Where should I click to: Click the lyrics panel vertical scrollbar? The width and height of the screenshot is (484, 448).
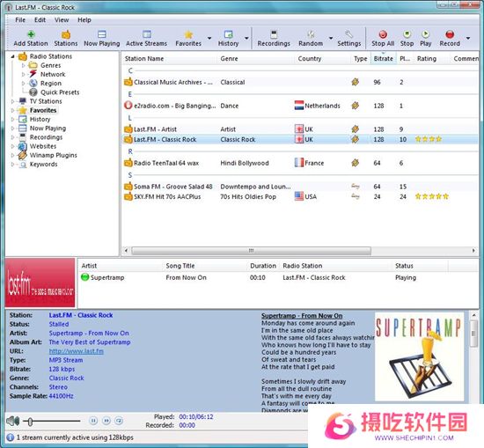pos(473,334)
